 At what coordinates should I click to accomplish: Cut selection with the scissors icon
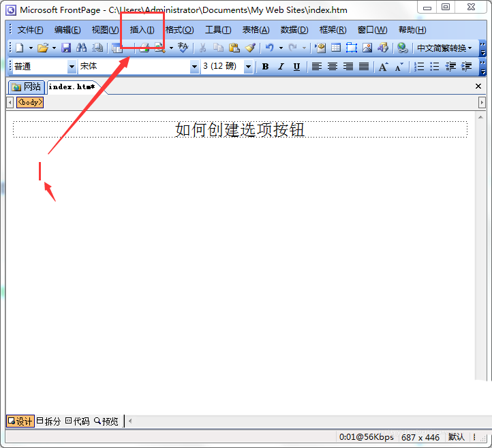click(x=202, y=48)
